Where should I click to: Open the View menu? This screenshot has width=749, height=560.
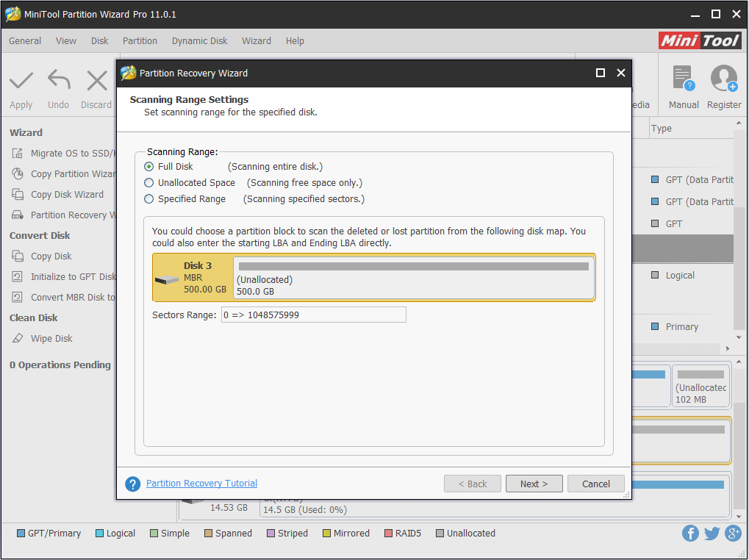pos(66,41)
